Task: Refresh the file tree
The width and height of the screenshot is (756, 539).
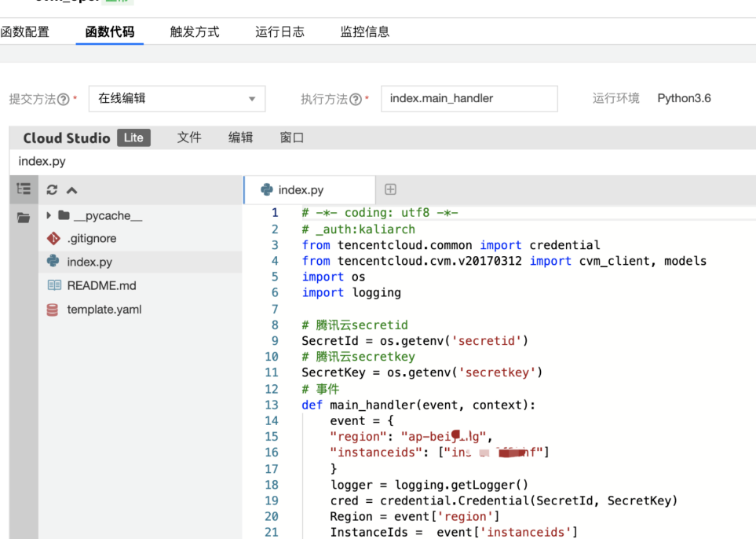Action: (x=52, y=189)
